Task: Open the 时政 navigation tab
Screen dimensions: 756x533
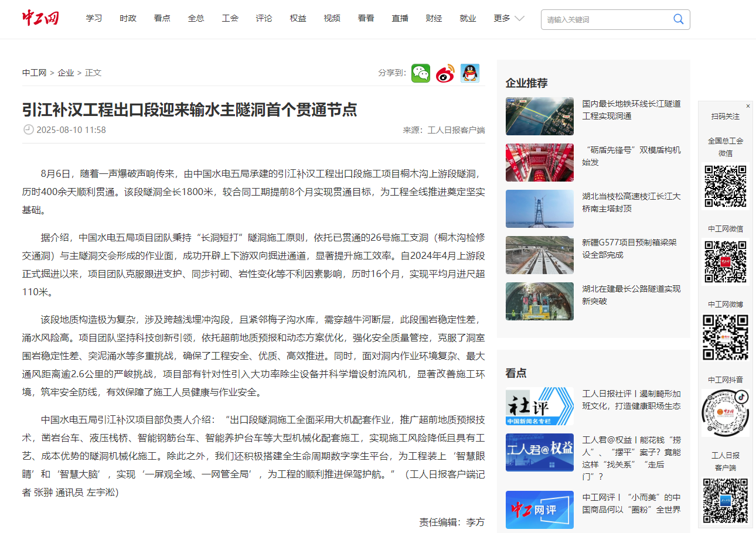Action: pos(128,18)
